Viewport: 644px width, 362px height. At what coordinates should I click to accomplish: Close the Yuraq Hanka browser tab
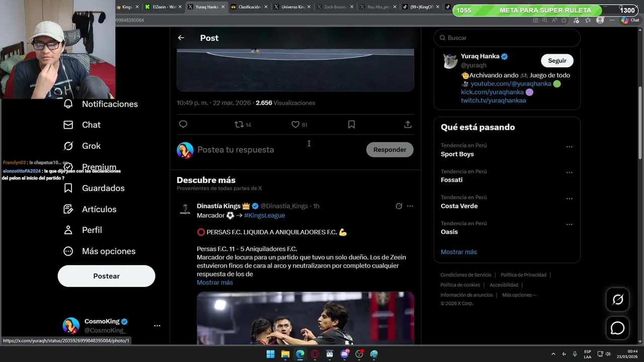[222, 7]
